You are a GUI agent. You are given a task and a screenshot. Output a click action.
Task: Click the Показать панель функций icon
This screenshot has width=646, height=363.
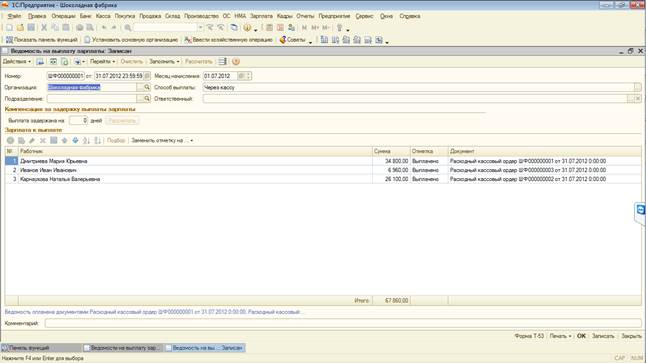[x=9, y=40]
